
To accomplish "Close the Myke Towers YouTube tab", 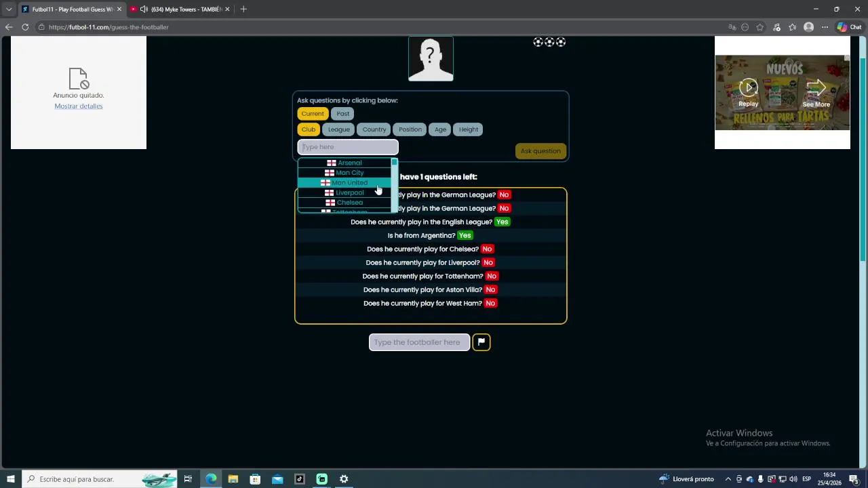I will (227, 9).
